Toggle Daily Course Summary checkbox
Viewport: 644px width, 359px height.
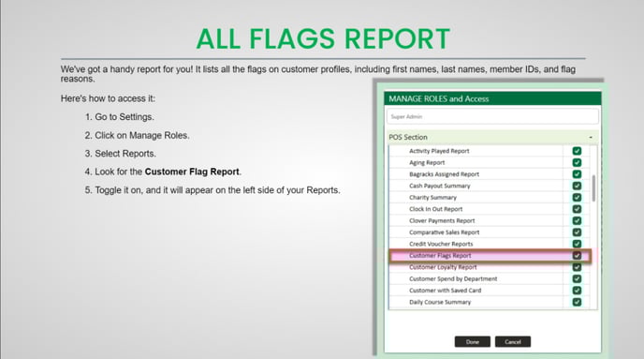pyautogui.click(x=577, y=302)
